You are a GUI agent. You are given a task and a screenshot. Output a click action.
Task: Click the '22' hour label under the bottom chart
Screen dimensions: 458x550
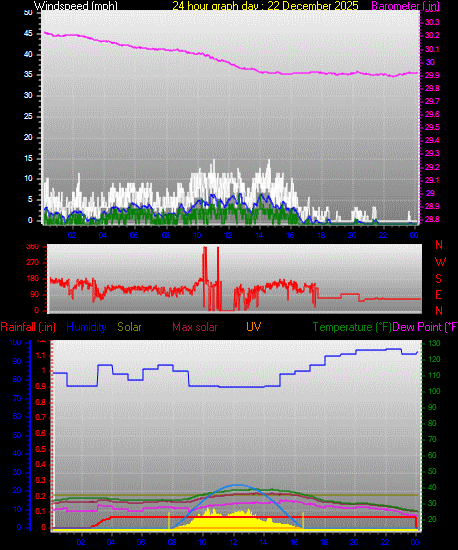pyautogui.click(x=385, y=542)
